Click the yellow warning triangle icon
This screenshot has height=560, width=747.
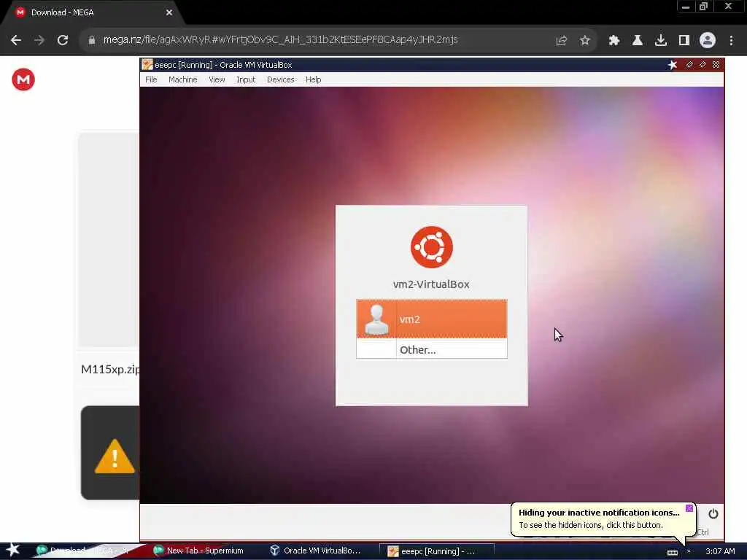(x=115, y=456)
